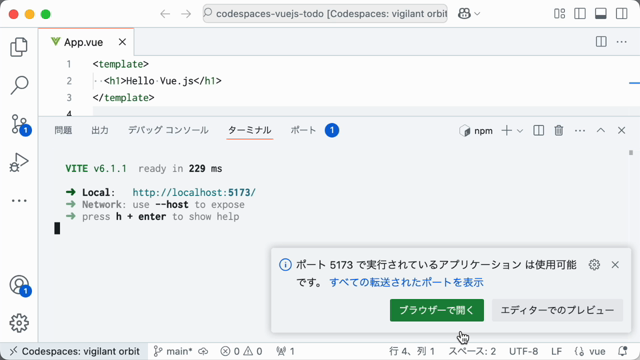Select the npm terminal entry

[476, 131]
